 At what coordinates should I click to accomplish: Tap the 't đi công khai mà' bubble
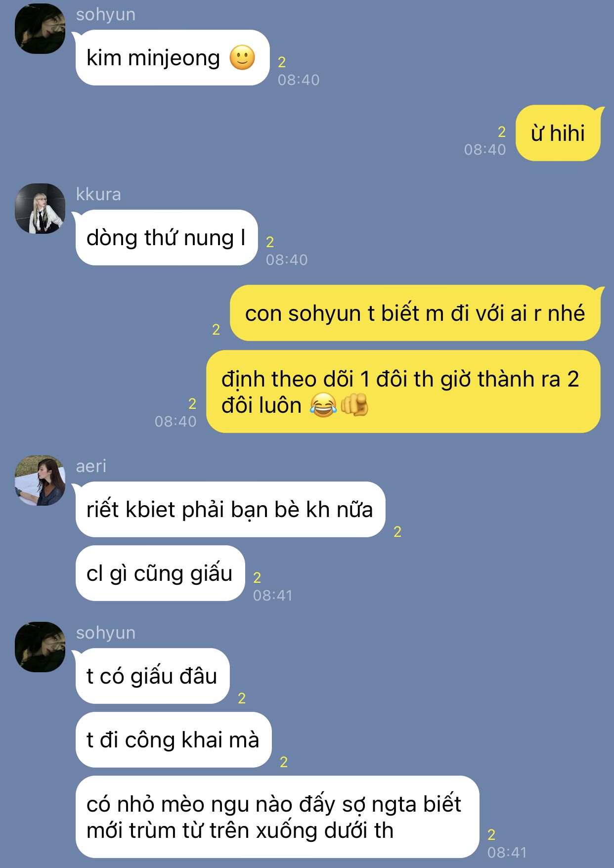(174, 740)
